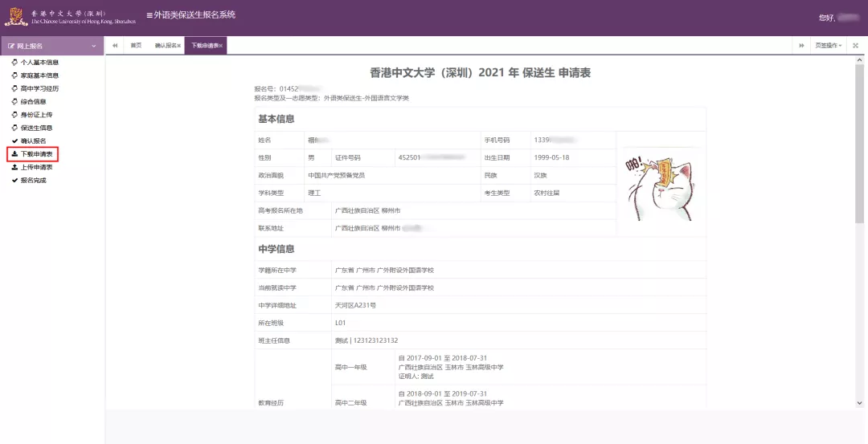Click the applicant cat photo
Screen dimensions: 868x444
(x=661, y=184)
